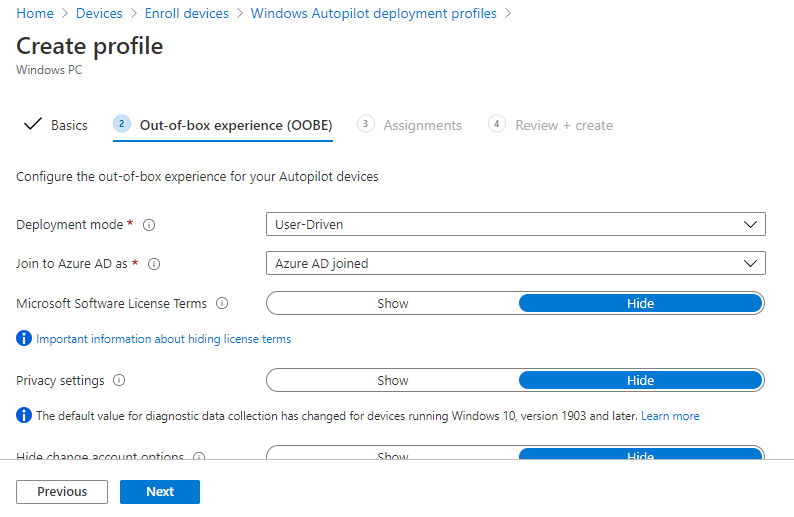Click step 3 circle icon for Assignments

click(365, 124)
